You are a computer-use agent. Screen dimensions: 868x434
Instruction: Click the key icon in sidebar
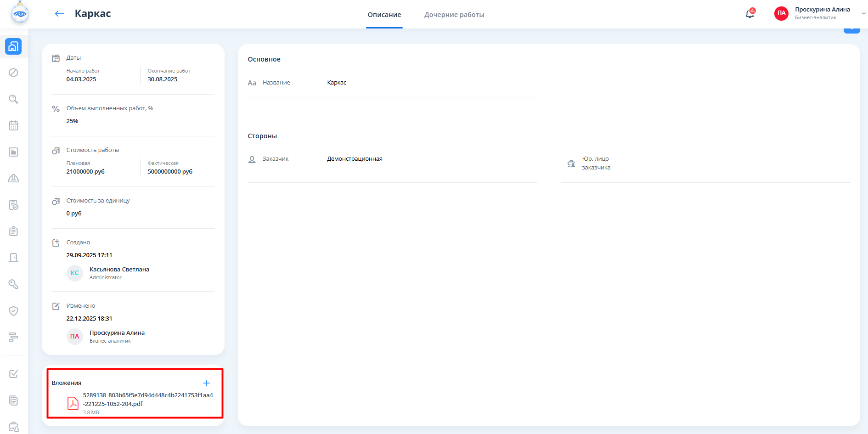pos(13,284)
